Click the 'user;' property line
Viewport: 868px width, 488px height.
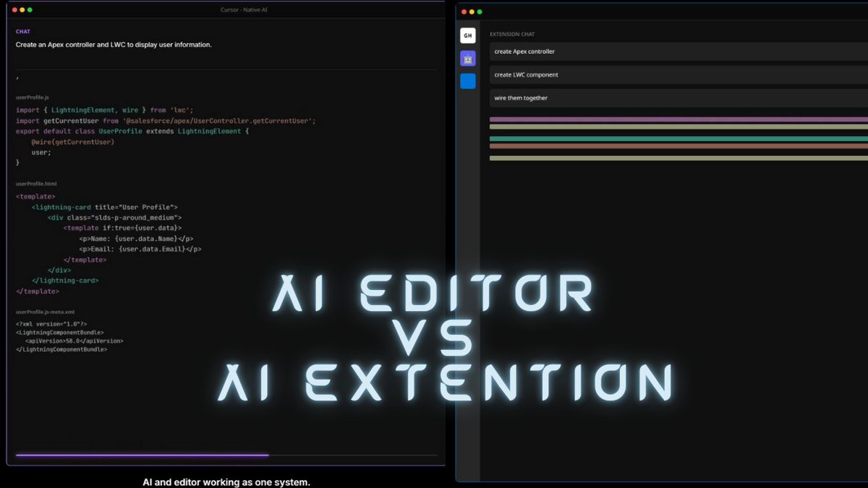[x=41, y=153]
